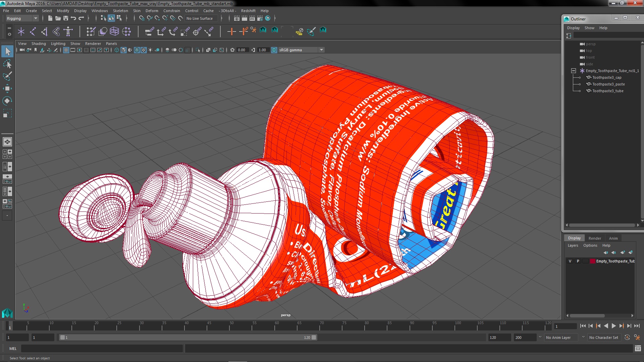Open the Constrain menu
This screenshot has width=644, height=362.
coord(172,11)
